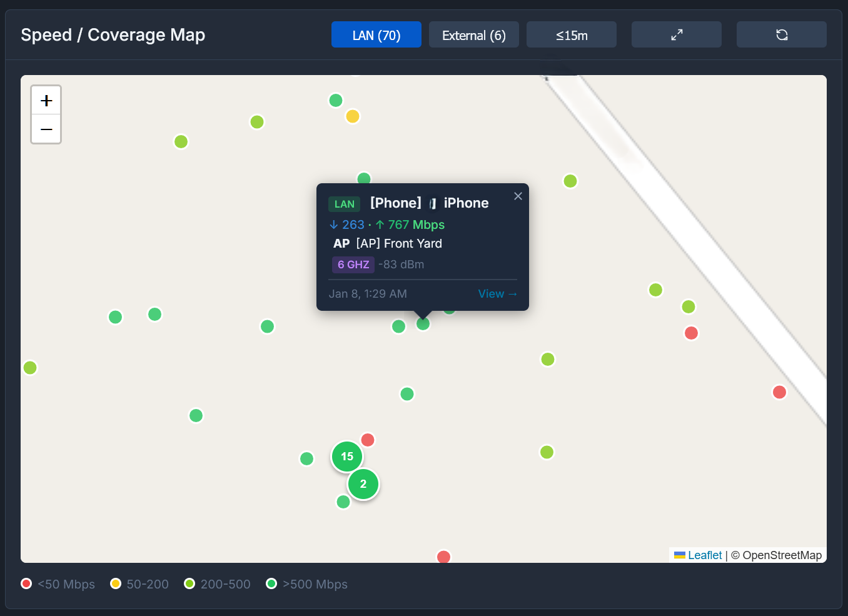The height and width of the screenshot is (616, 848).
Task: Click the red <50 Mbps legend swatch
Action: click(x=26, y=583)
